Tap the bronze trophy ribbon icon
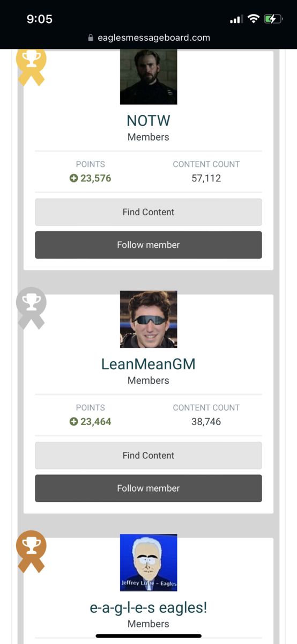Image resolution: width=297 pixels, height=644 pixels. coord(31,551)
